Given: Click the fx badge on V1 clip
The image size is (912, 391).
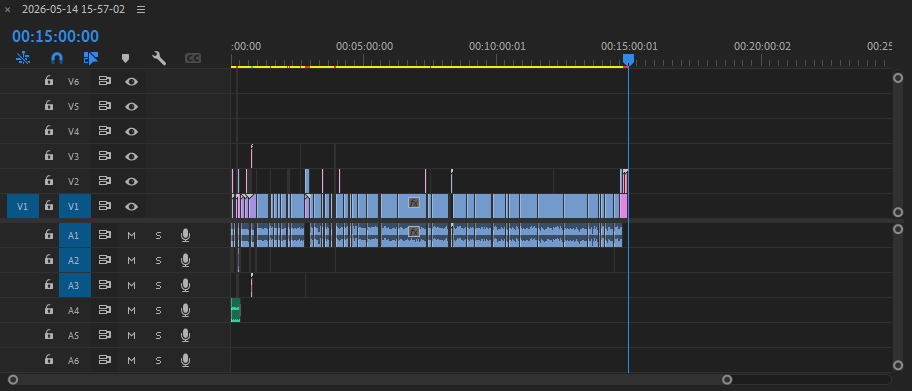Looking at the screenshot, I should tap(414, 202).
